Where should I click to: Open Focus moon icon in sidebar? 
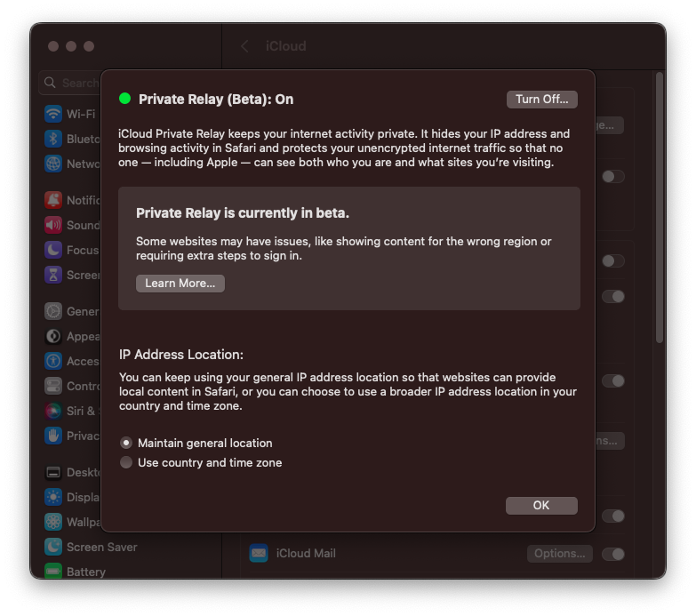(53, 250)
